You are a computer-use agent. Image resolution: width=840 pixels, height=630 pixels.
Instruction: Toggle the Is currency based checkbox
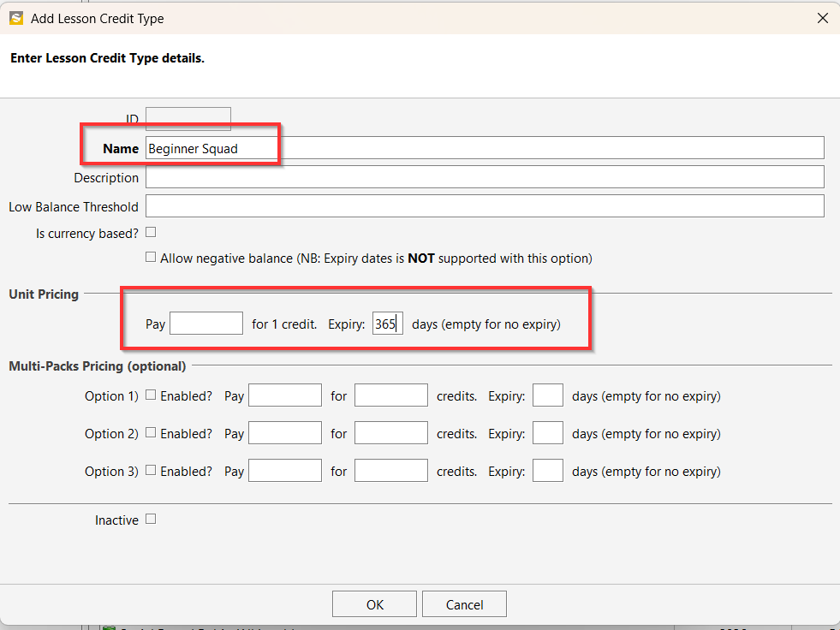151,232
